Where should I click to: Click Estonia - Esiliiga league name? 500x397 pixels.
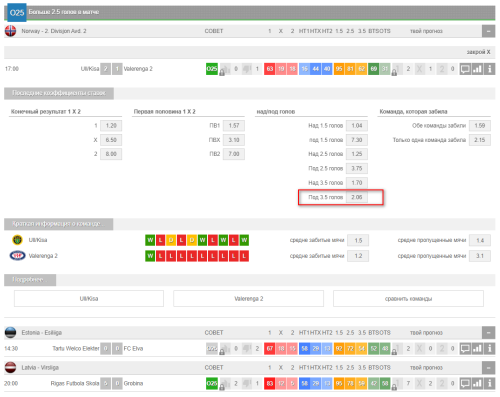tap(42, 333)
